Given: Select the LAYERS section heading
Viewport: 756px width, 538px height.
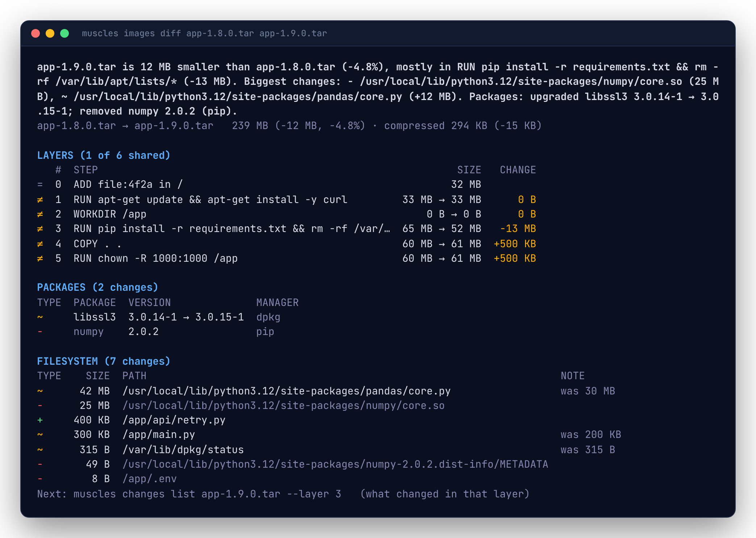Looking at the screenshot, I should coord(104,156).
